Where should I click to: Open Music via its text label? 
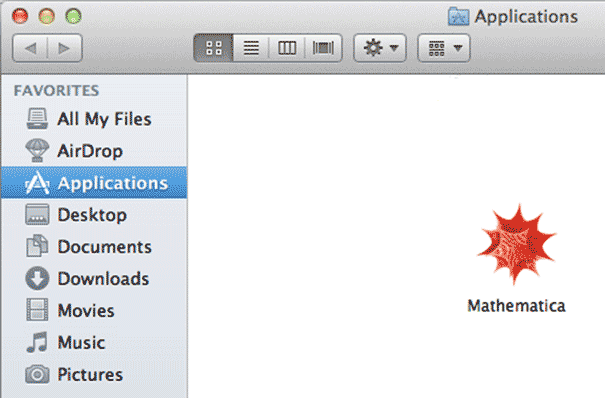tap(81, 342)
